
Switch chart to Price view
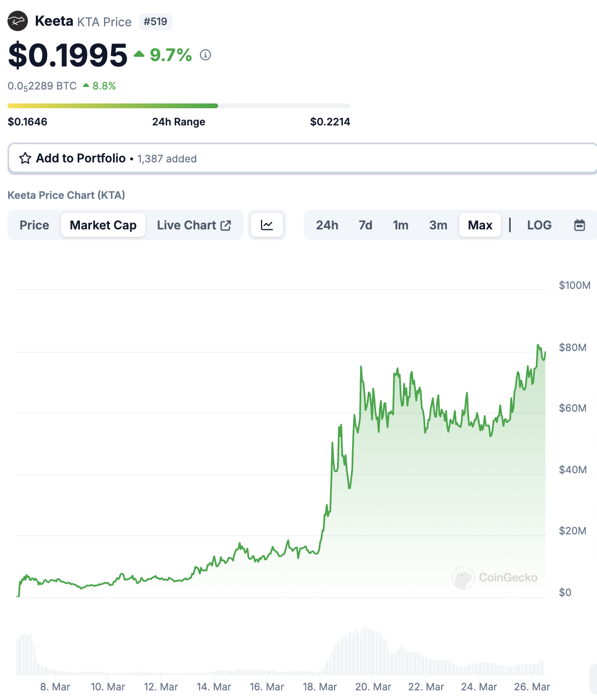point(34,225)
